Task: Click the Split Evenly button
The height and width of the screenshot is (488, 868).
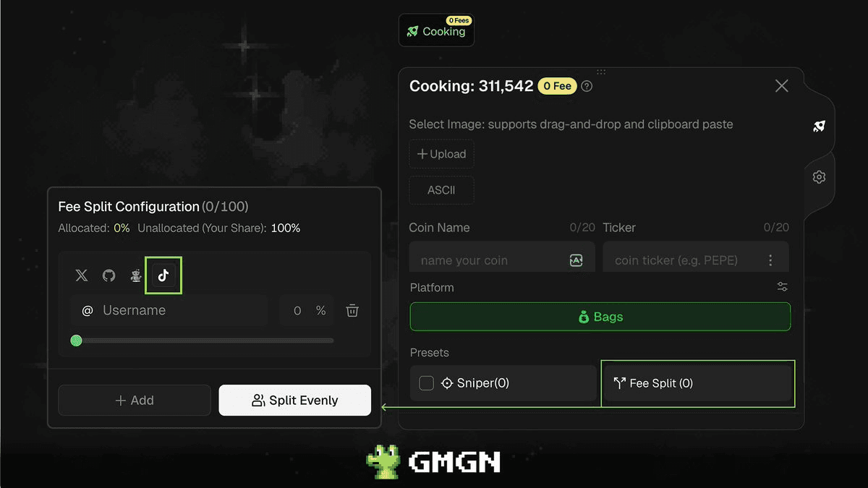Action: click(295, 401)
